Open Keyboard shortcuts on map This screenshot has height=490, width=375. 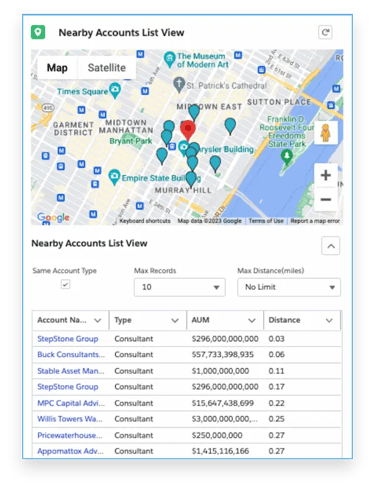coord(145,221)
